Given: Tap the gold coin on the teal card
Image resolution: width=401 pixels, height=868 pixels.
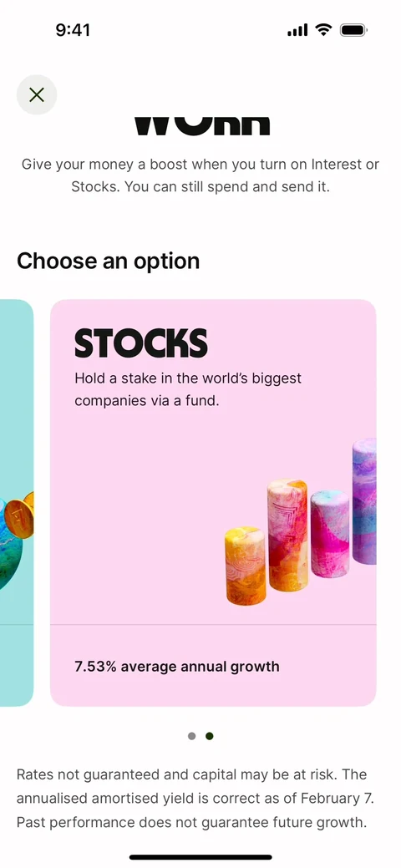Looking at the screenshot, I should (19, 516).
